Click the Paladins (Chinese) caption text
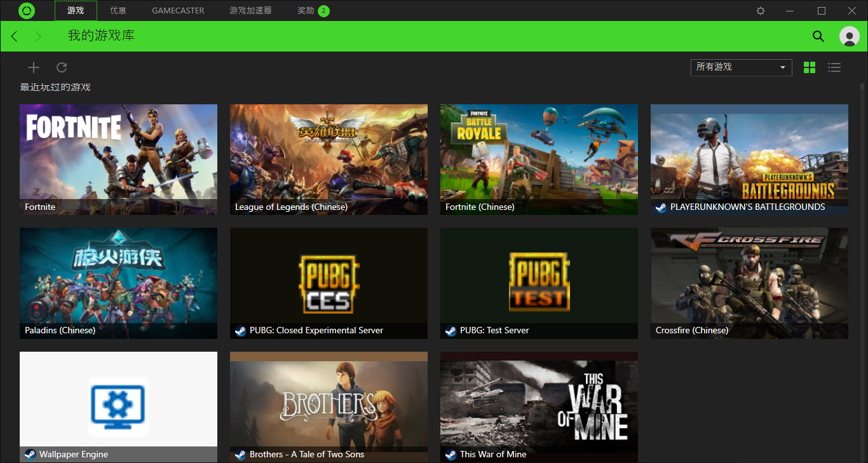 tap(60, 331)
